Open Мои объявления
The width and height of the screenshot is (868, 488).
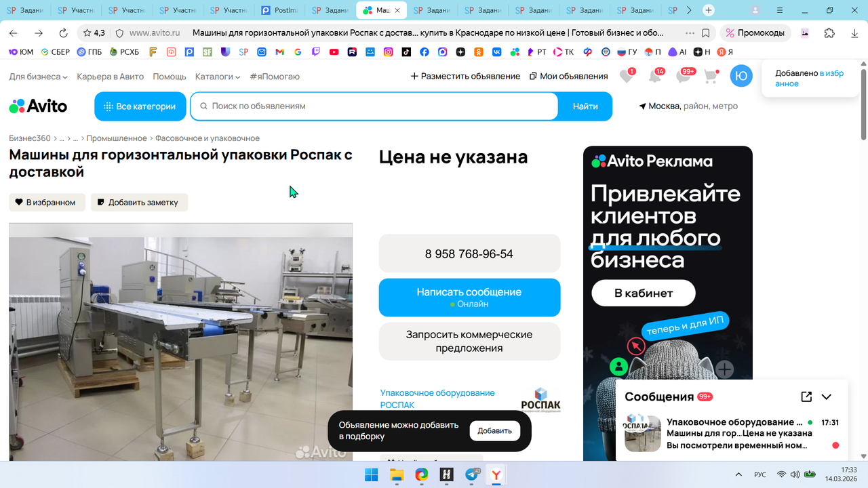point(568,77)
